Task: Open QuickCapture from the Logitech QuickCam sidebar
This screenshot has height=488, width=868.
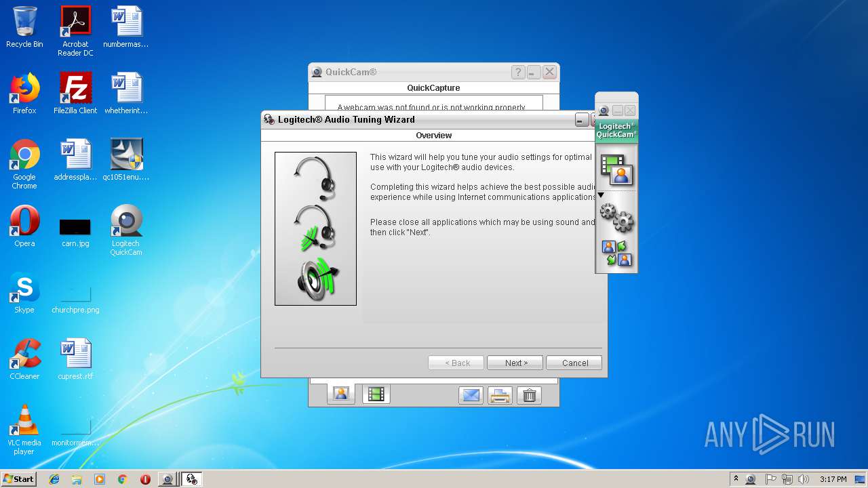Action: coord(616,169)
